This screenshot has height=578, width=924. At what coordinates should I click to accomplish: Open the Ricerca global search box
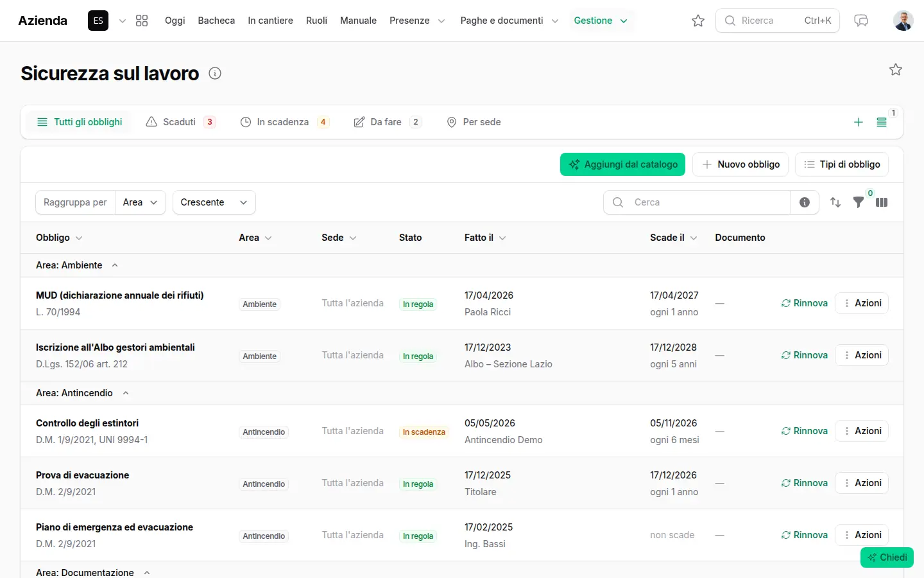click(778, 21)
